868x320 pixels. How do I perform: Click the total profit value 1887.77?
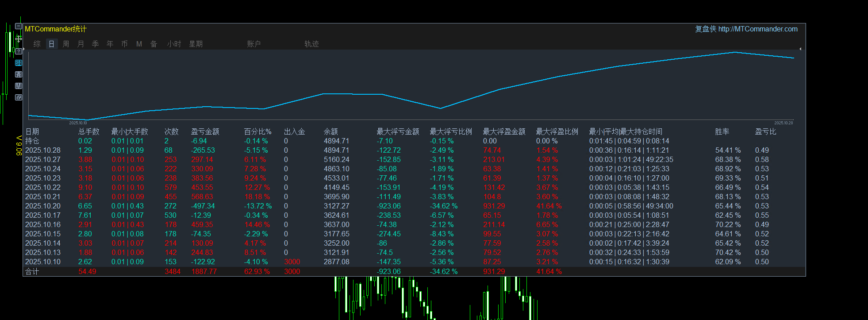point(204,271)
